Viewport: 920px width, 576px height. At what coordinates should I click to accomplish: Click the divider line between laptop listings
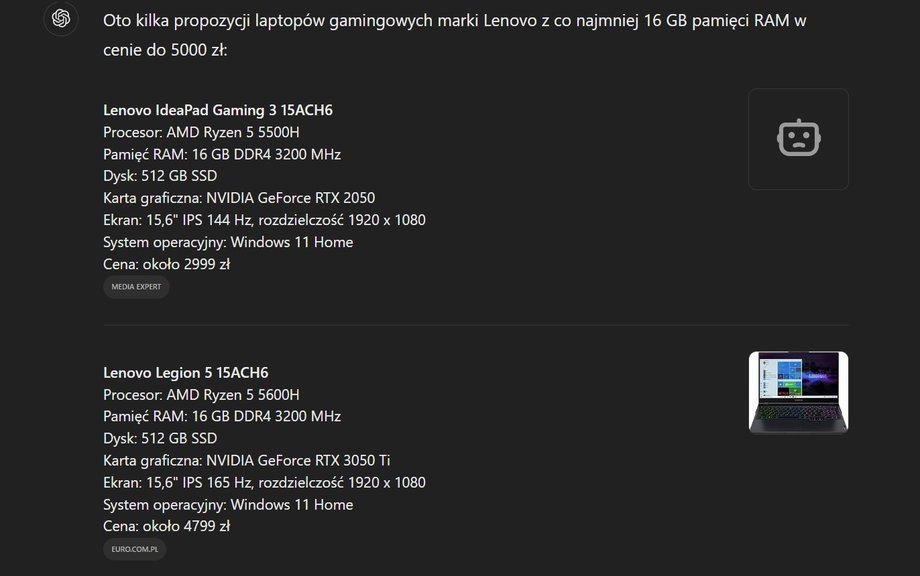coord(476,325)
